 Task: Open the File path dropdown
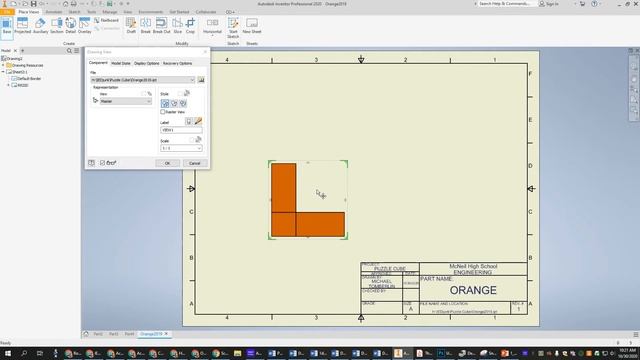pos(192,80)
